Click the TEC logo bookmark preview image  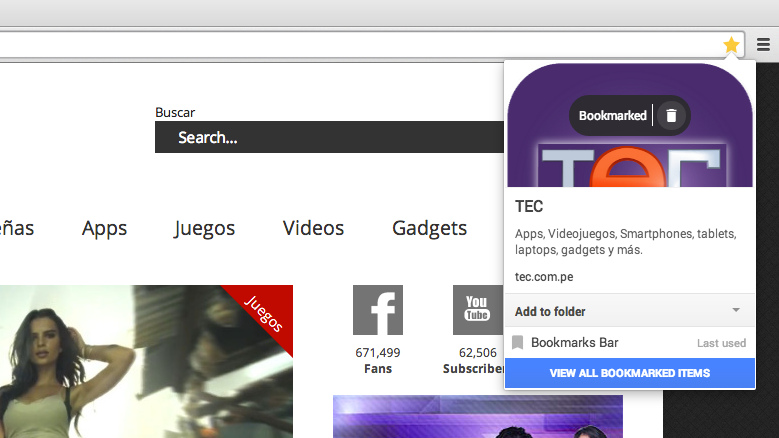tap(630, 125)
